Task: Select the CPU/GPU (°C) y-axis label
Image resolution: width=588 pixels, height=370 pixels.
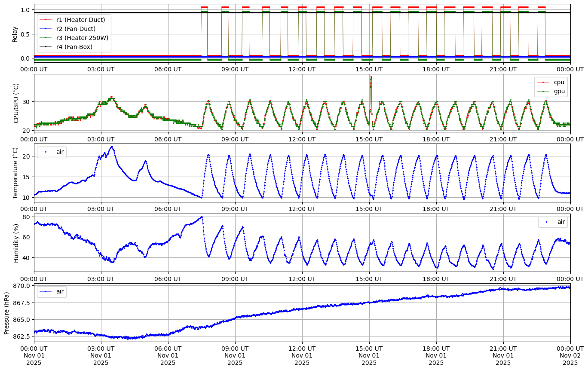Action: click(16, 103)
